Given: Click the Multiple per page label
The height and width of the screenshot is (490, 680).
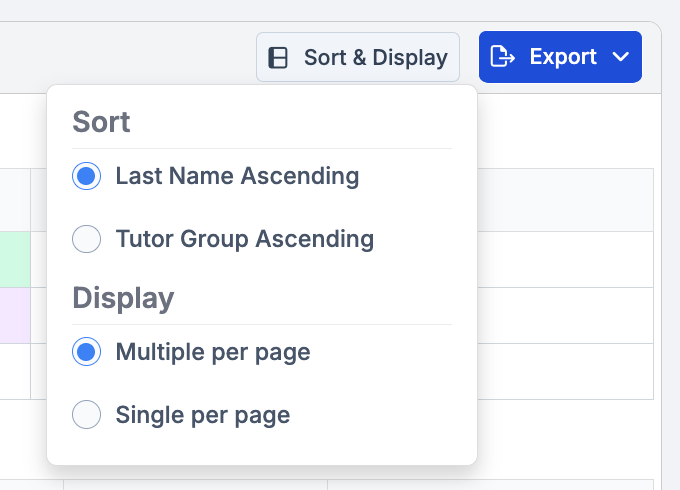Looking at the screenshot, I should (213, 352).
